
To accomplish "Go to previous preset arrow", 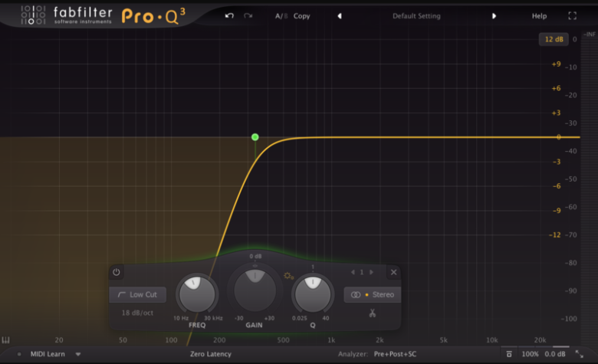I will [x=340, y=16].
